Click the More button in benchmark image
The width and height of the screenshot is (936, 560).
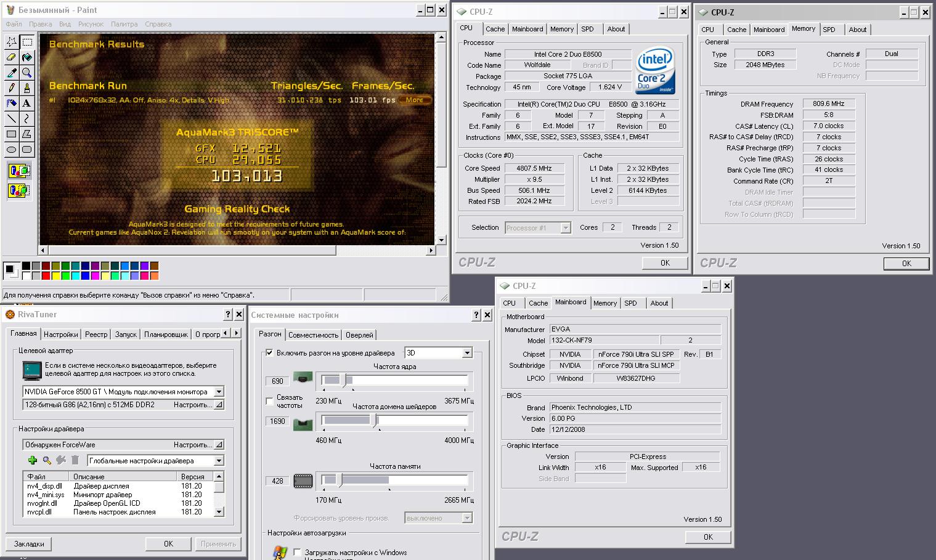[x=415, y=100]
